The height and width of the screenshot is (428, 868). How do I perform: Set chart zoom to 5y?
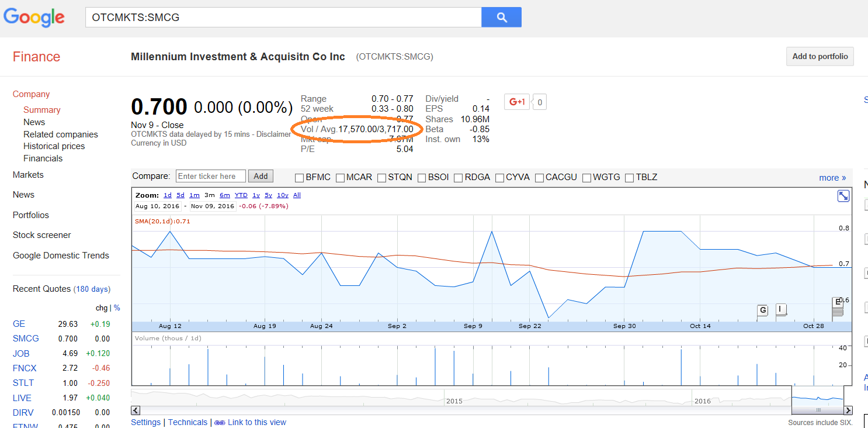click(268, 195)
